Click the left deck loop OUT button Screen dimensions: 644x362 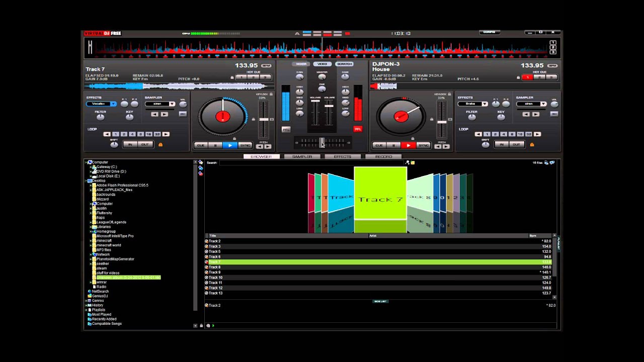(x=145, y=145)
